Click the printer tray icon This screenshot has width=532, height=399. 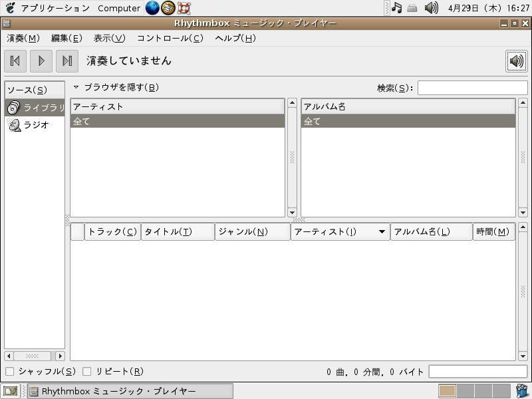click(x=412, y=8)
